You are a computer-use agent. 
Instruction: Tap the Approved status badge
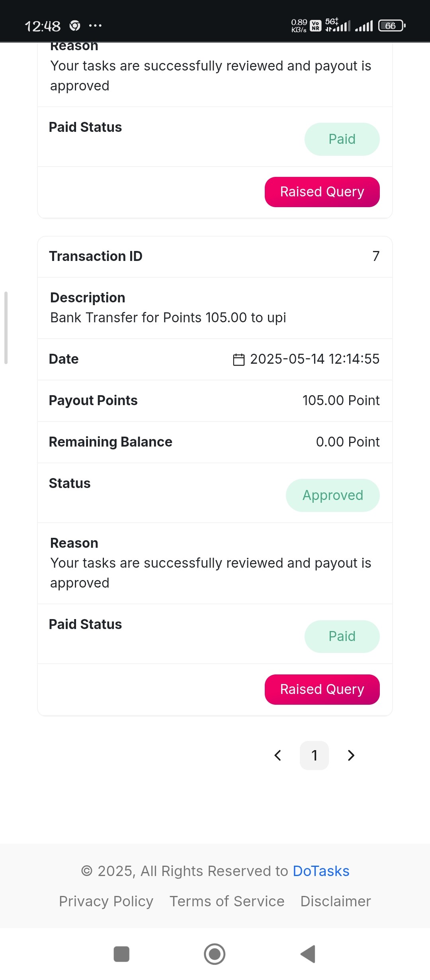click(x=333, y=495)
